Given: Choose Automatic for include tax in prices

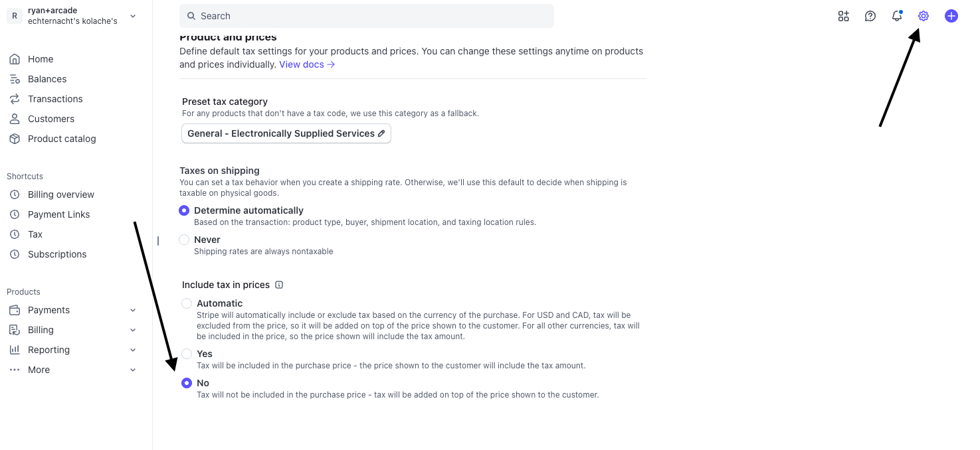Looking at the screenshot, I should tap(187, 303).
